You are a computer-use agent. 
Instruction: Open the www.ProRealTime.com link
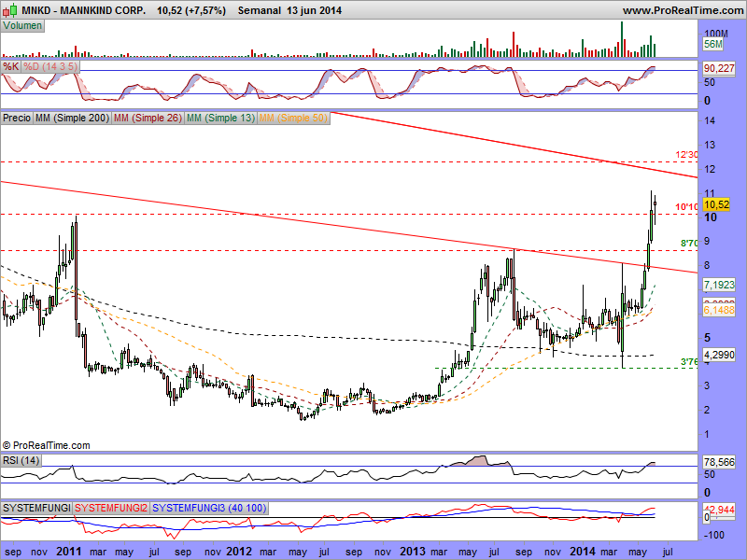(x=683, y=10)
